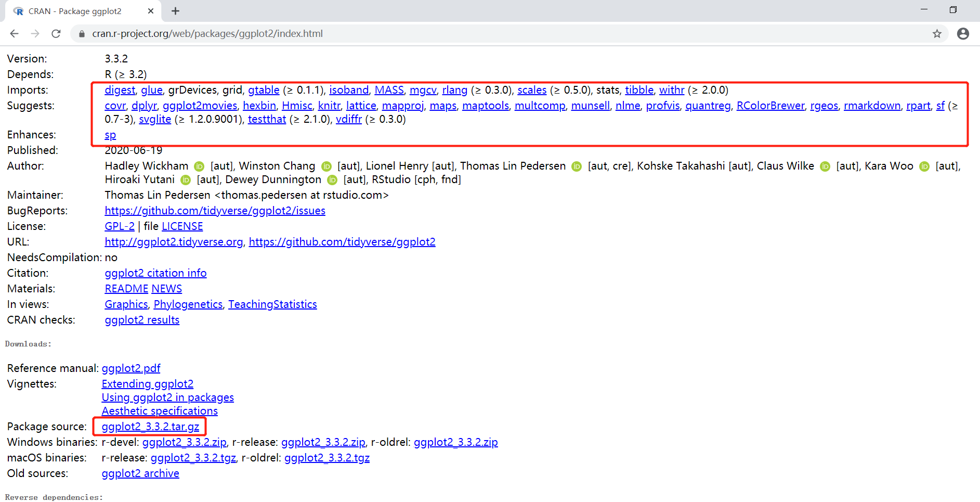This screenshot has width=980, height=502.
Task: Open the testthat package link
Action: click(x=267, y=119)
